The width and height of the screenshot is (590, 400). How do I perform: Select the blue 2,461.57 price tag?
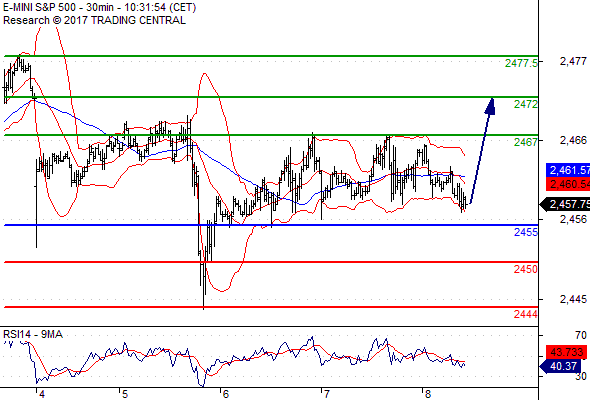568,170
